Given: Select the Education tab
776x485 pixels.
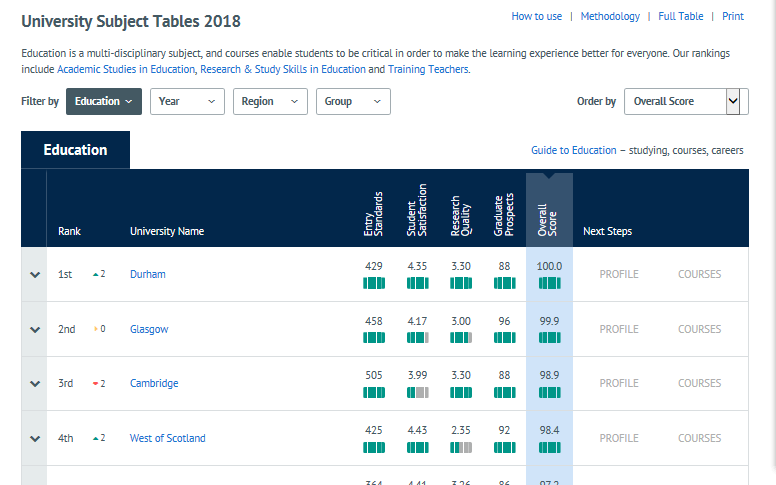Looking at the screenshot, I should 75,150.
